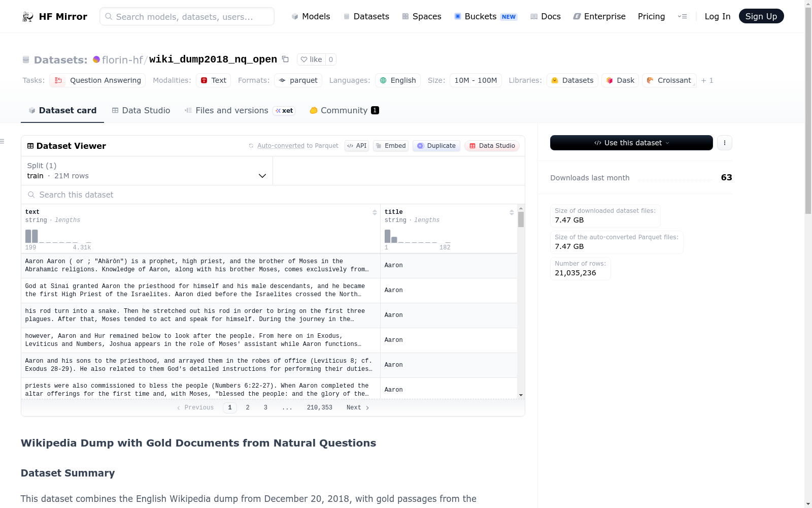Copy dataset name with the copy icon
This screenshot has height=508, width=812.
click(285, 59)
